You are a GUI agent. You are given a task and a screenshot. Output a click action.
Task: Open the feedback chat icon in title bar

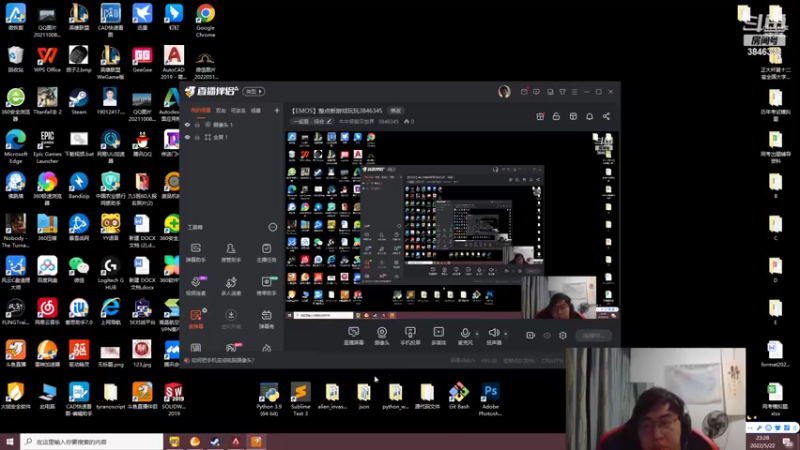[x=536, y=92]
